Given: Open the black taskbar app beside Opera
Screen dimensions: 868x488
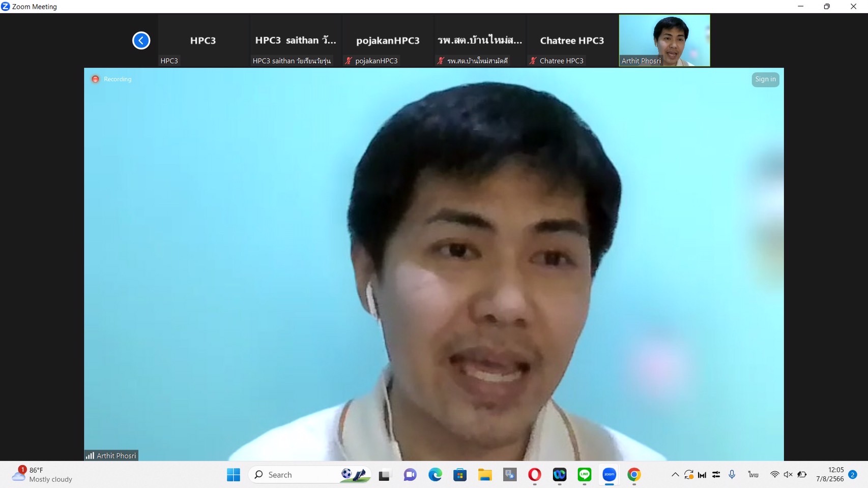Looking at the screenshot, I should coord(560,475).
